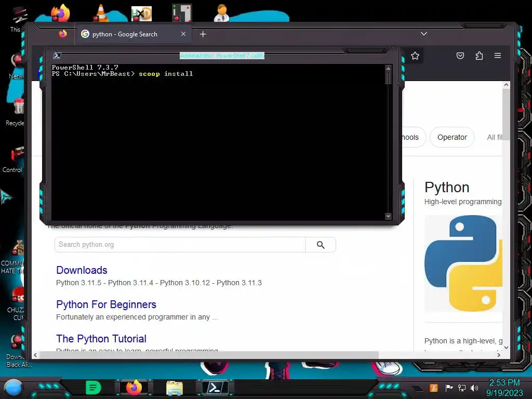Open a new Firefox tab
The image size is (532, 399).
[x=203, y=34]
